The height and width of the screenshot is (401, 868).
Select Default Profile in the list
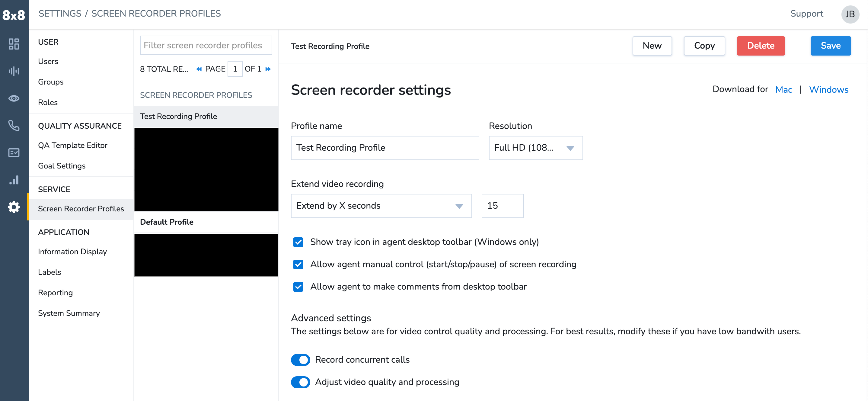pyautogui.click(x=206, y=222)
